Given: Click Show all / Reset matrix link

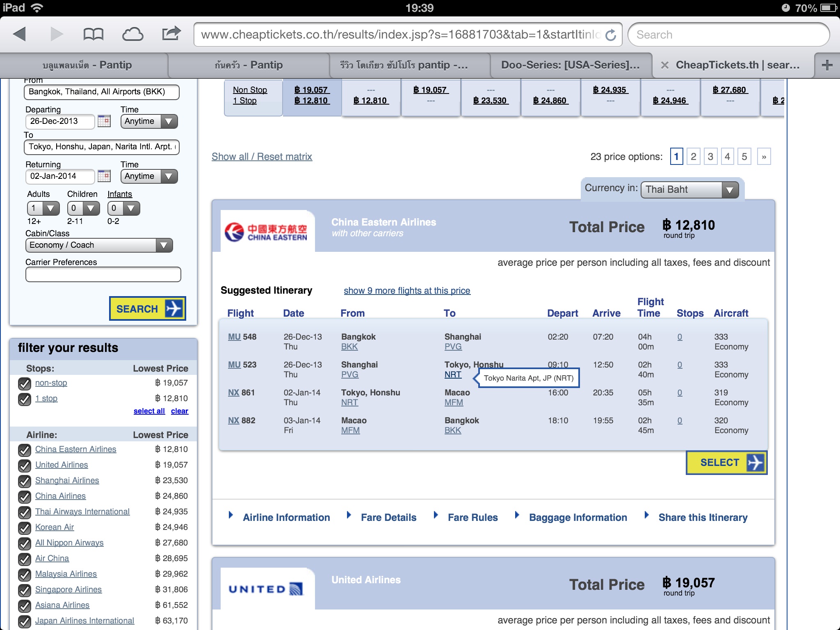Looking at the screenshot, I should [262, 157].
